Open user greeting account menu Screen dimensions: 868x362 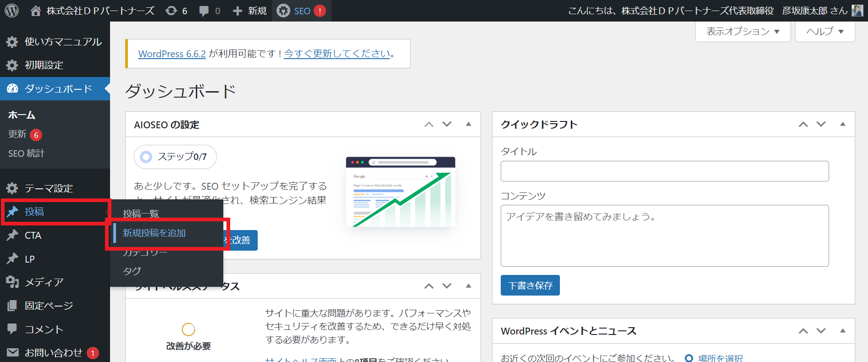[716, 11]
